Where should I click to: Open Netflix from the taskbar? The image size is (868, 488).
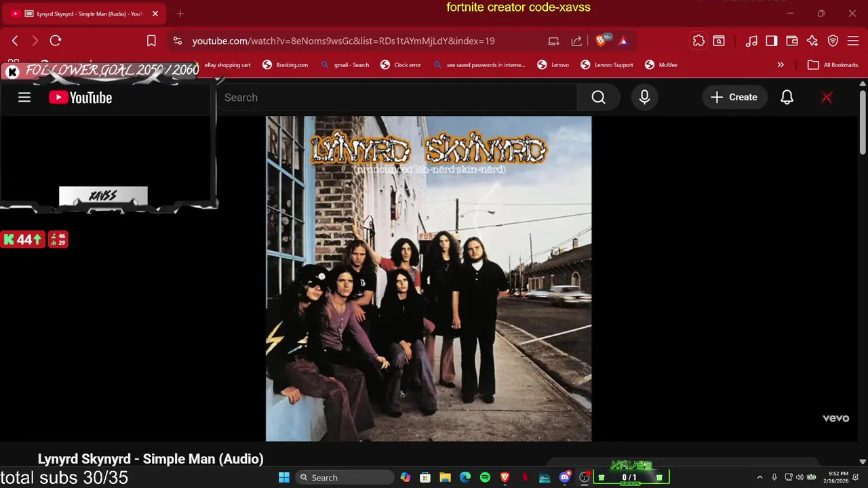(x=525, y=477)
